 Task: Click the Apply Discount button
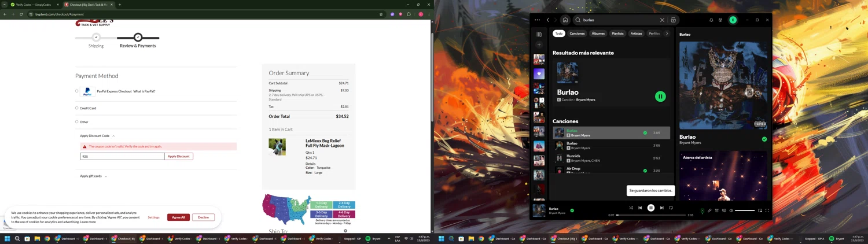click(x=179, y=156)
